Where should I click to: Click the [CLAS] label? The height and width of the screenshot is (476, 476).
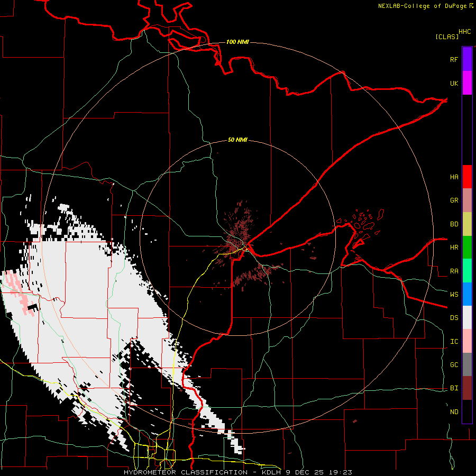[x=447, y=36]
